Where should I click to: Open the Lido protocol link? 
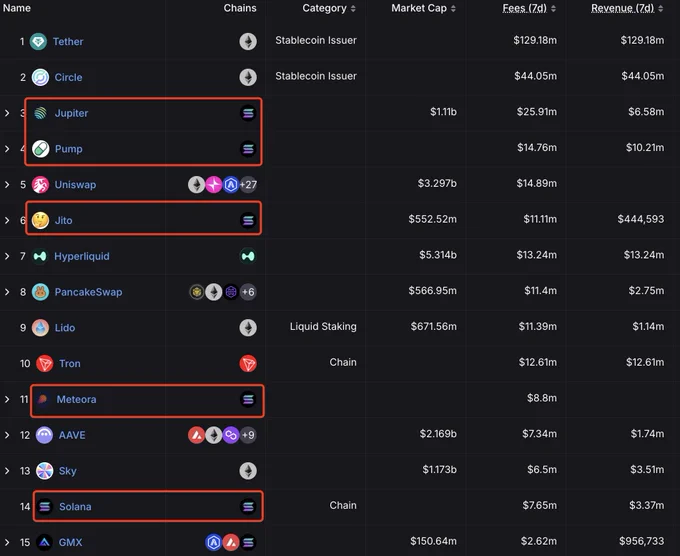coord(65,328)
